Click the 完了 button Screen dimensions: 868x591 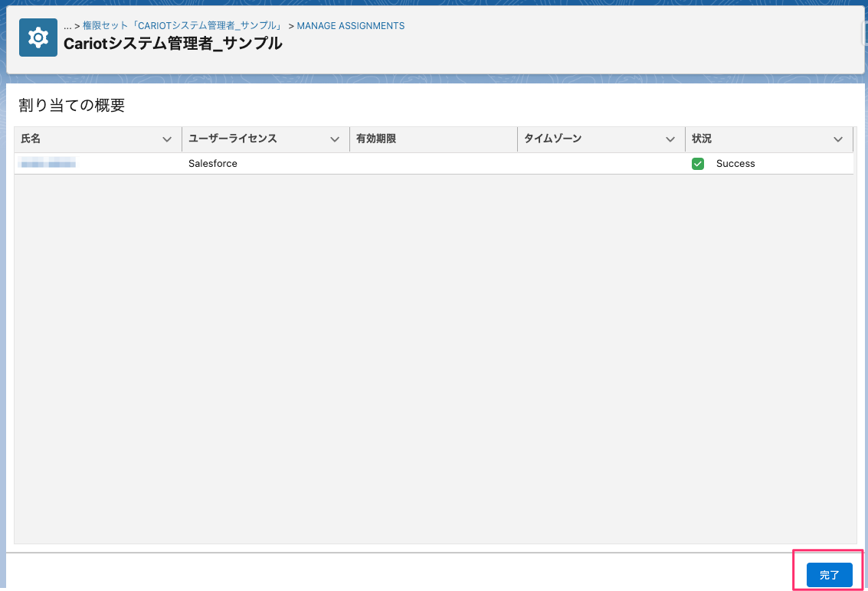[x=829, y=575]
